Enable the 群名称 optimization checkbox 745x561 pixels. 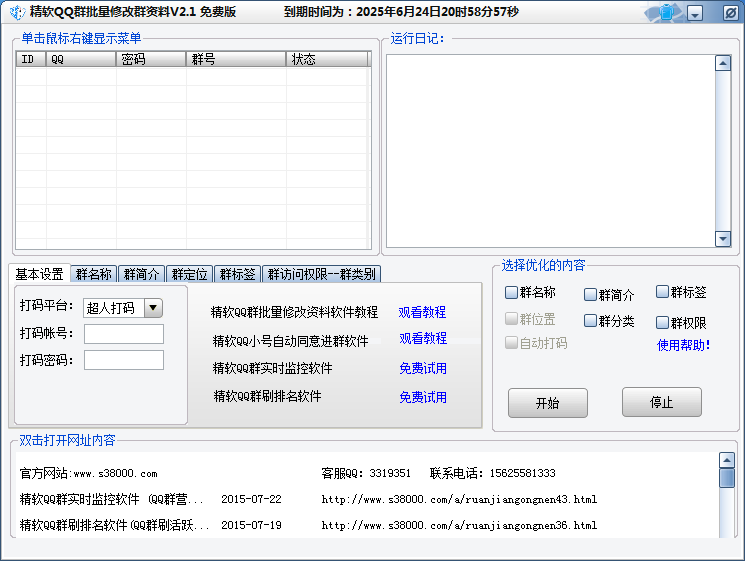(x=512, y=293)
